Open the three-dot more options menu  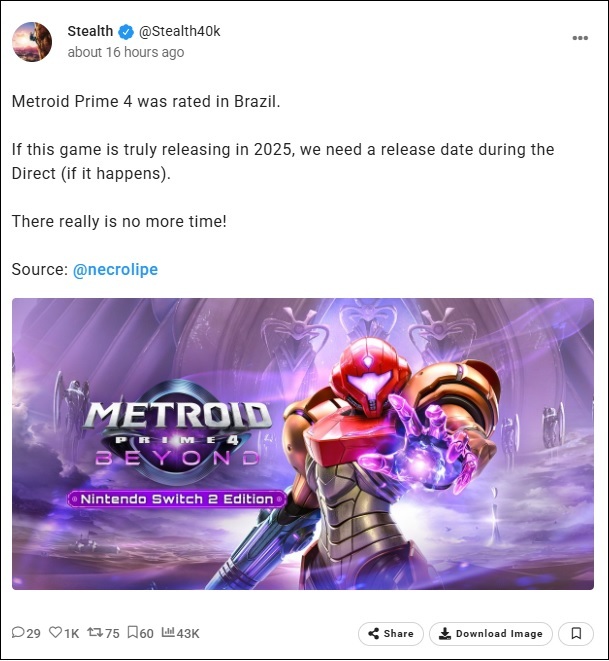580,38
